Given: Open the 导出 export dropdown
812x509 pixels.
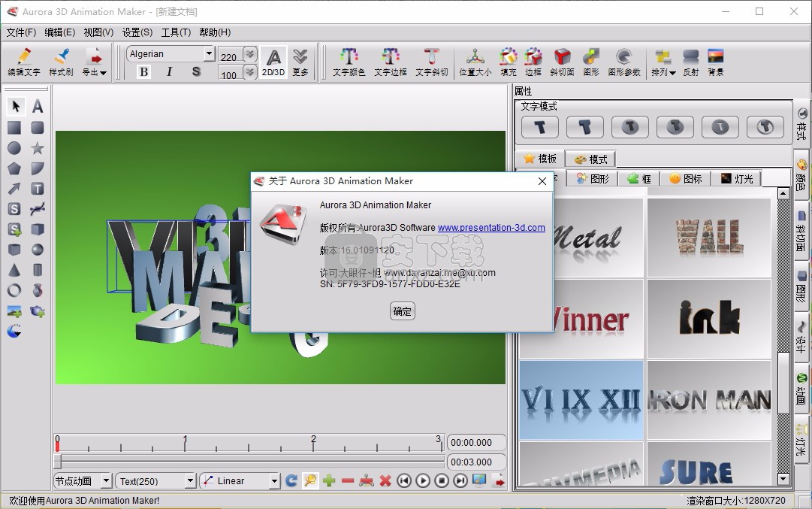Looking at the screenshot, I should coord(94,62).
